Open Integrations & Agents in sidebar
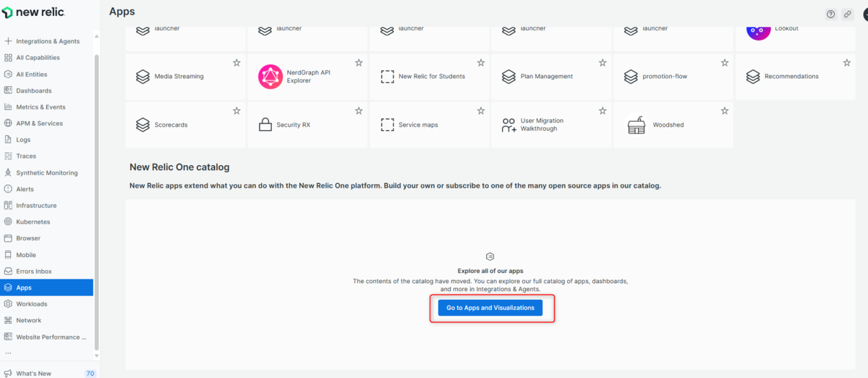868x378 pixels. pyautogui.click(x=47, y=41)
